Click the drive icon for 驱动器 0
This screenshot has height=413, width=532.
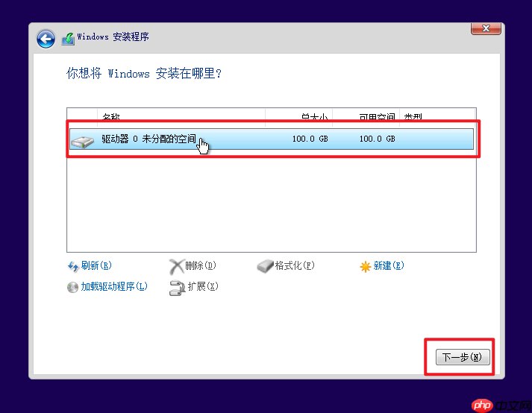pyautogui.click(x=82, y=142)
